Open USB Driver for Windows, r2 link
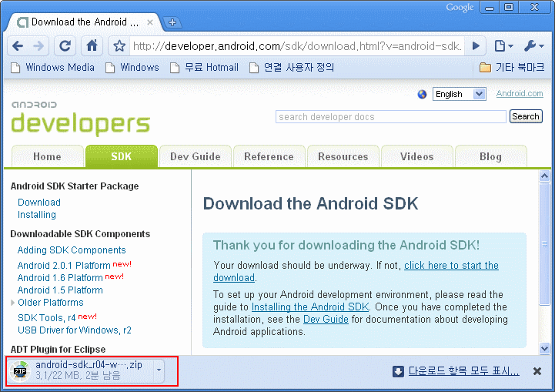This screenshot has width=555, height=392. click(75, 330)
